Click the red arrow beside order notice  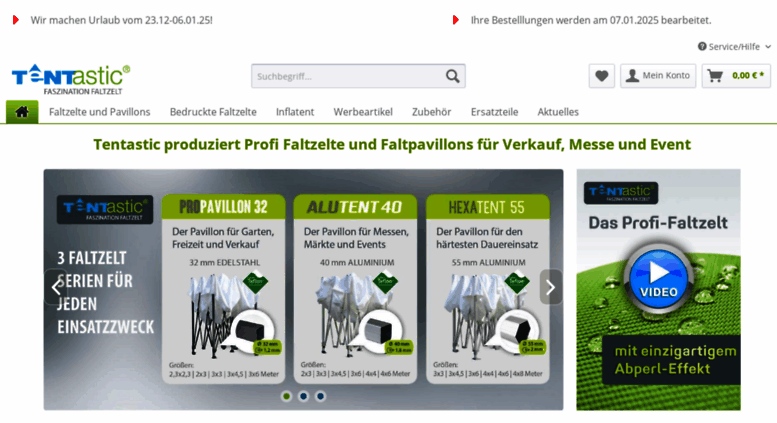point(456,20)
